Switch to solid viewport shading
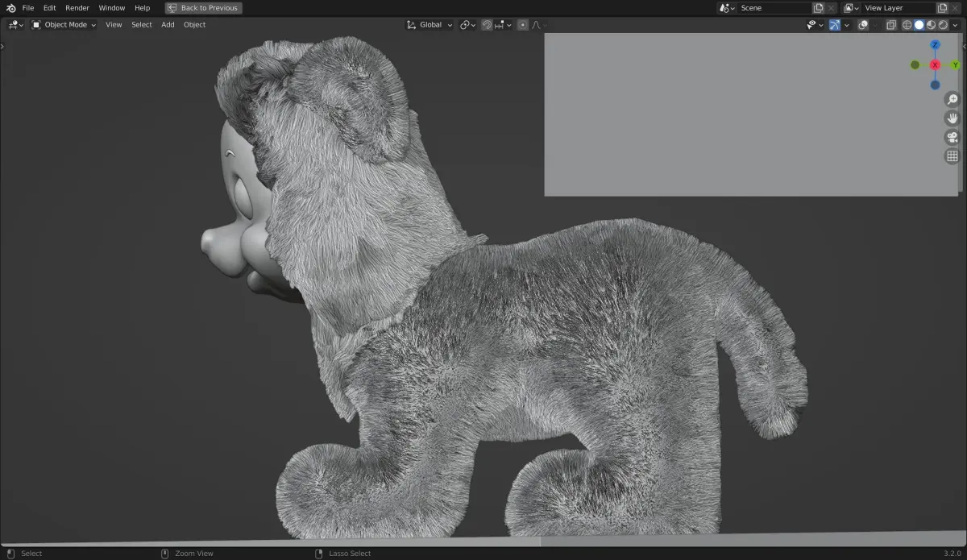 [x=919, y=25]
